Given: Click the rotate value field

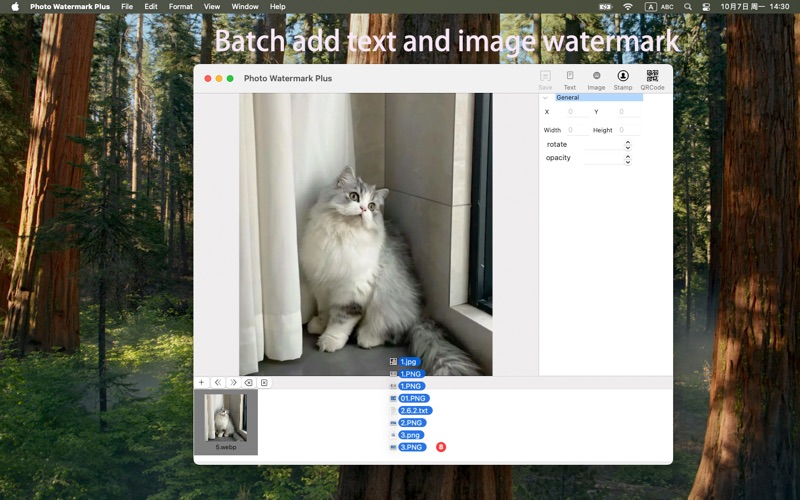Looking at the screenshot, I should 604,145.
